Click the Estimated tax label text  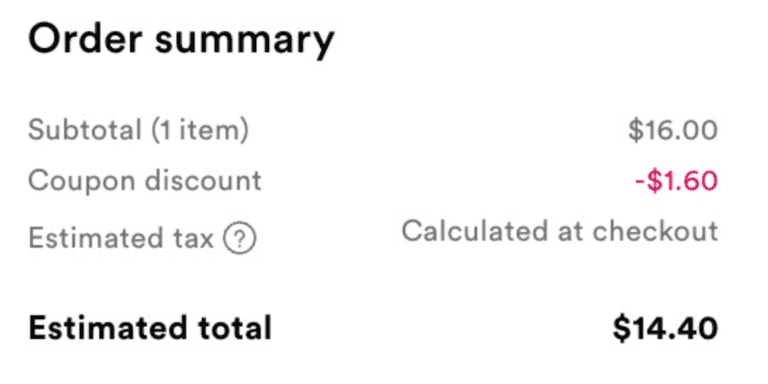[x=121, y=239]
